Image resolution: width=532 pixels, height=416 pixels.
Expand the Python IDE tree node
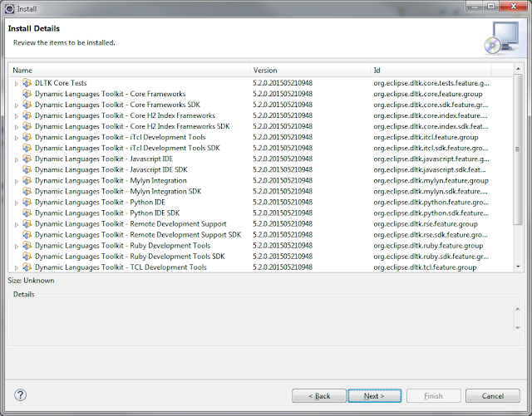pyautogui.click(x=17, y=203)
